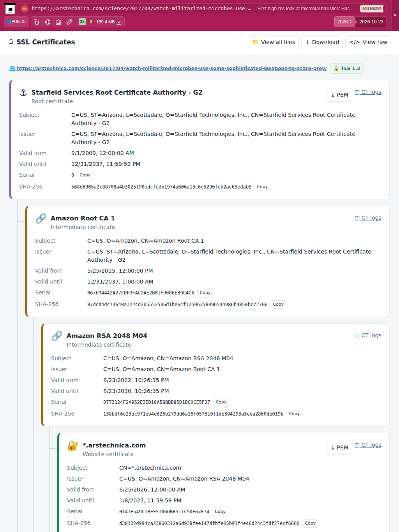Click the subject text "CN=*.arstechnica.com"

[150, 468]
